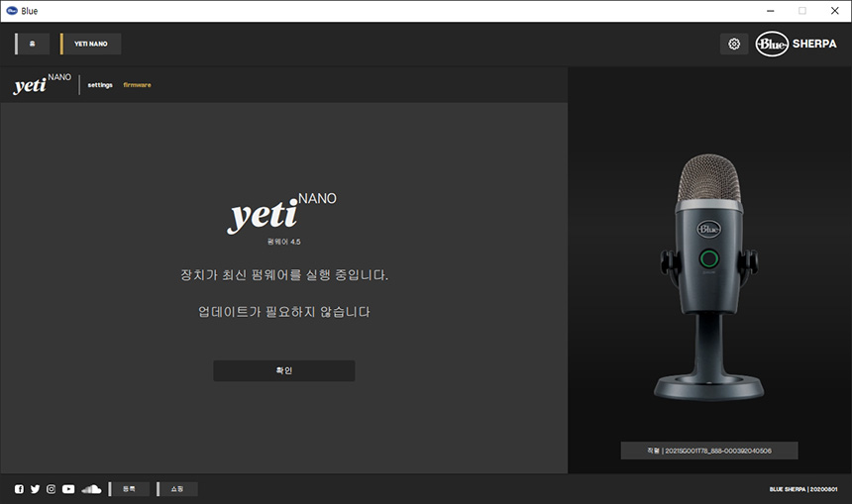Click the Yeti Nano microphone image
Screen dimensions: 852x504
[x=708, y=277]
